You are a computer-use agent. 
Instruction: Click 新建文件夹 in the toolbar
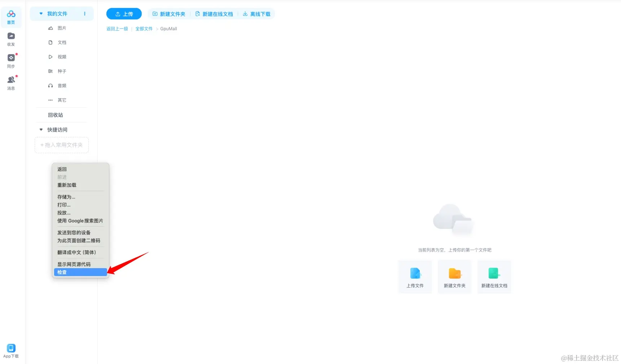pyautogui.click(x=169, y=14)
